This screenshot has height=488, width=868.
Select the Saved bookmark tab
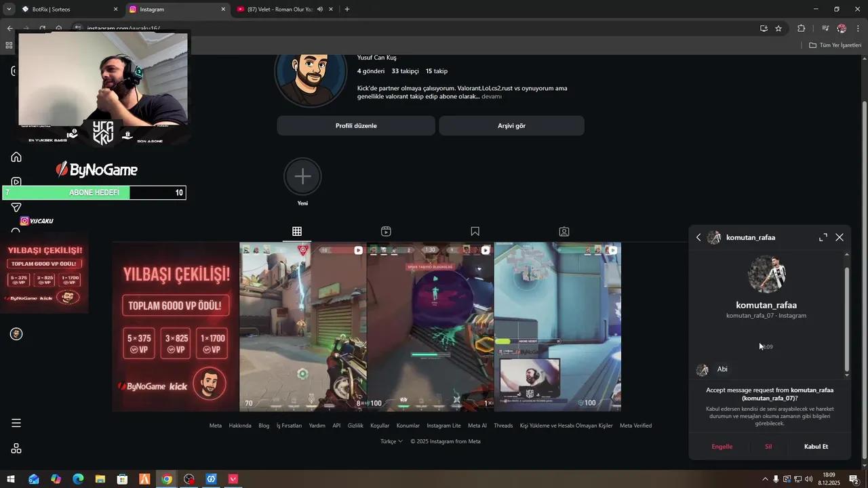475,231
